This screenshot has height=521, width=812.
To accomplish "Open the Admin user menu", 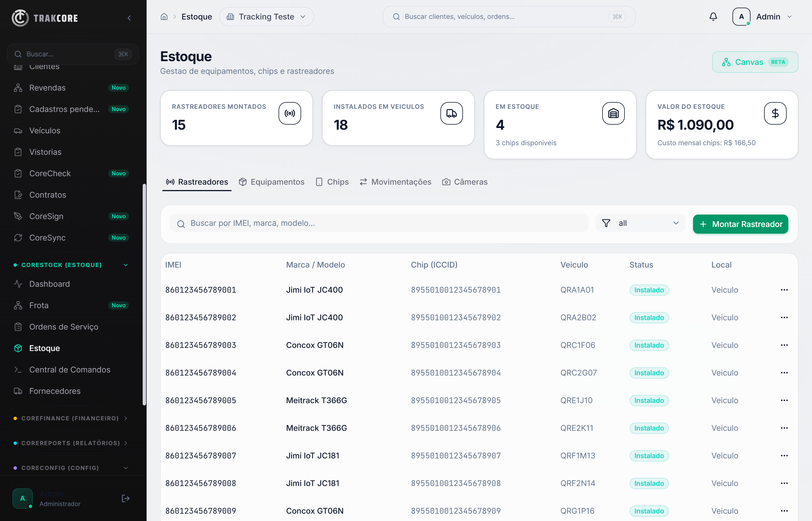I will [762, 17].
